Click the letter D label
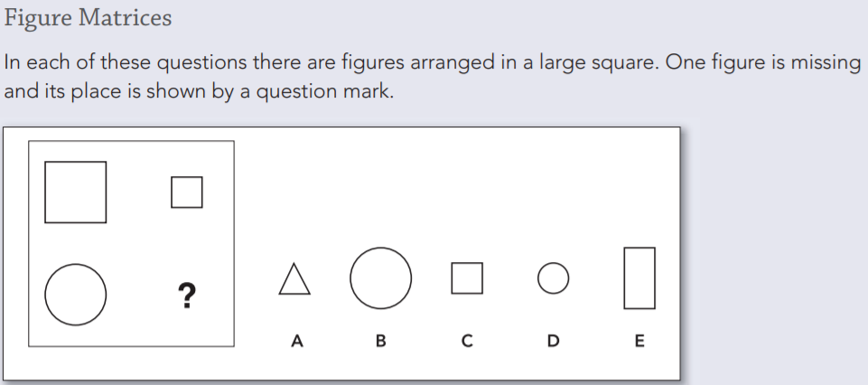The image size is (868, 385). click(553, 341)
